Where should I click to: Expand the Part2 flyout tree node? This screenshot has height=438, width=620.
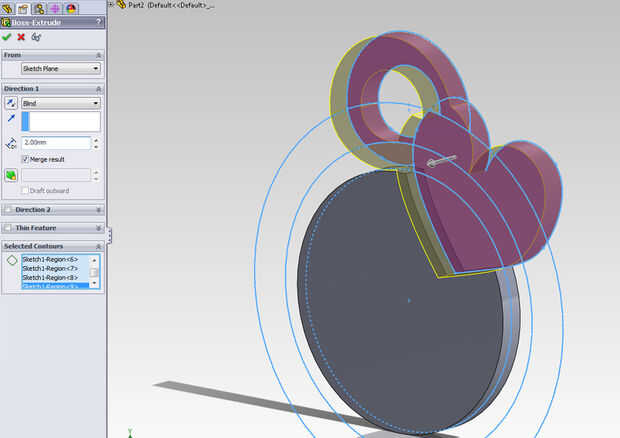(111, 4)
